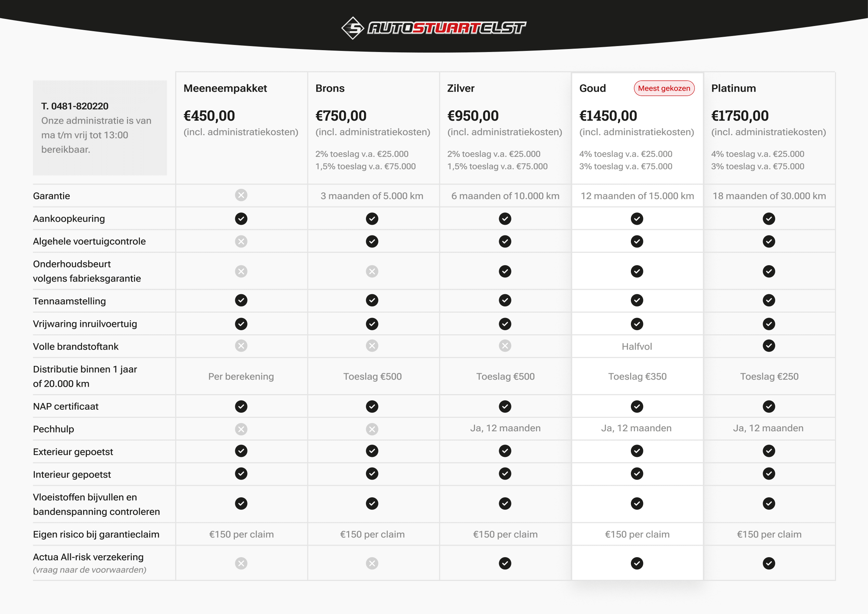The image size is (868, 614).
Task: Click Toeslag €250 in Platinum column
Action: pos(769,376)
